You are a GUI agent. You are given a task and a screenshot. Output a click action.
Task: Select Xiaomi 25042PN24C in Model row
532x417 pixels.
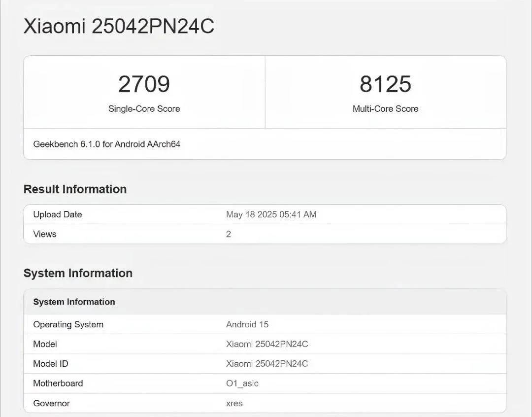coord(267,344)
